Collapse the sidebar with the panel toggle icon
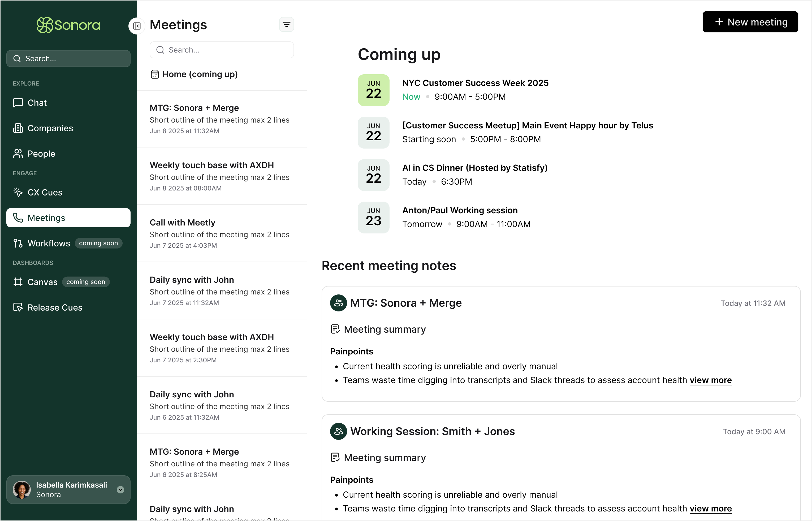The height and width of the screenshot is (521, 812). [x=137, y=26]
